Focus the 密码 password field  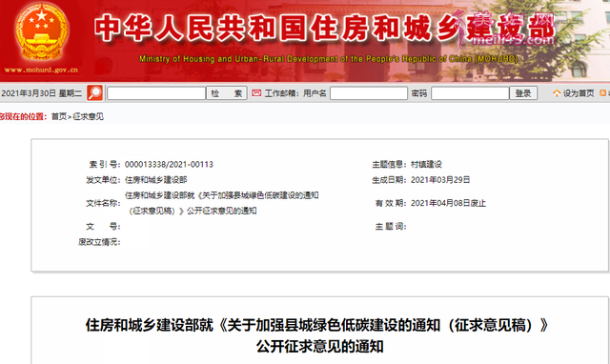(x=470, y=93)
